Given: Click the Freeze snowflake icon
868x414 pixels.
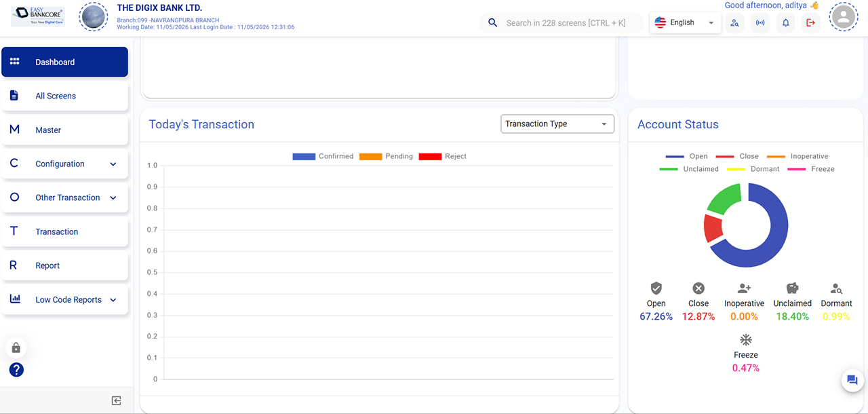Looking at the screenshot, I should pos(746,339).
